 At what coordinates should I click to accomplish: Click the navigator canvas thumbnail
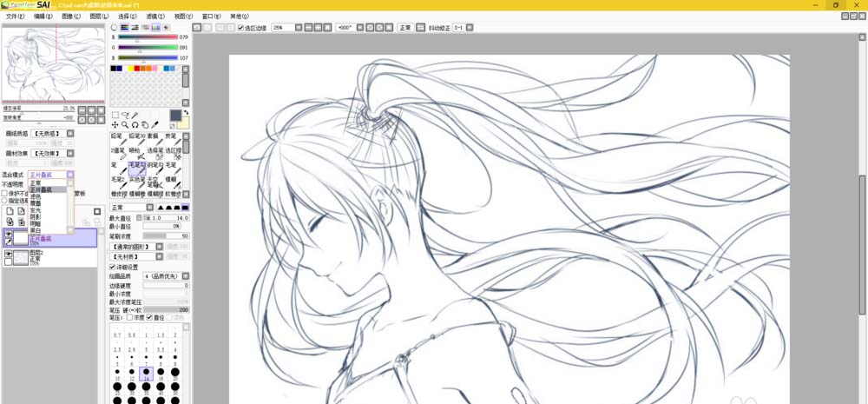click(x=53, y=63)
